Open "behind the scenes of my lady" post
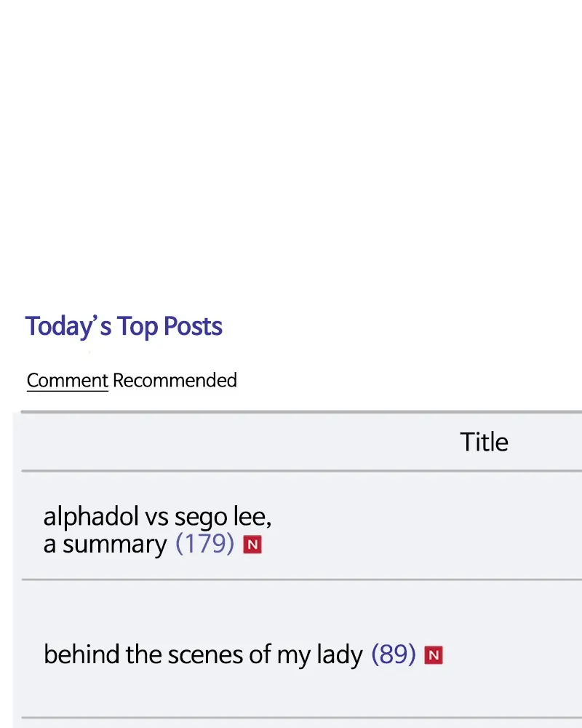 202,655
